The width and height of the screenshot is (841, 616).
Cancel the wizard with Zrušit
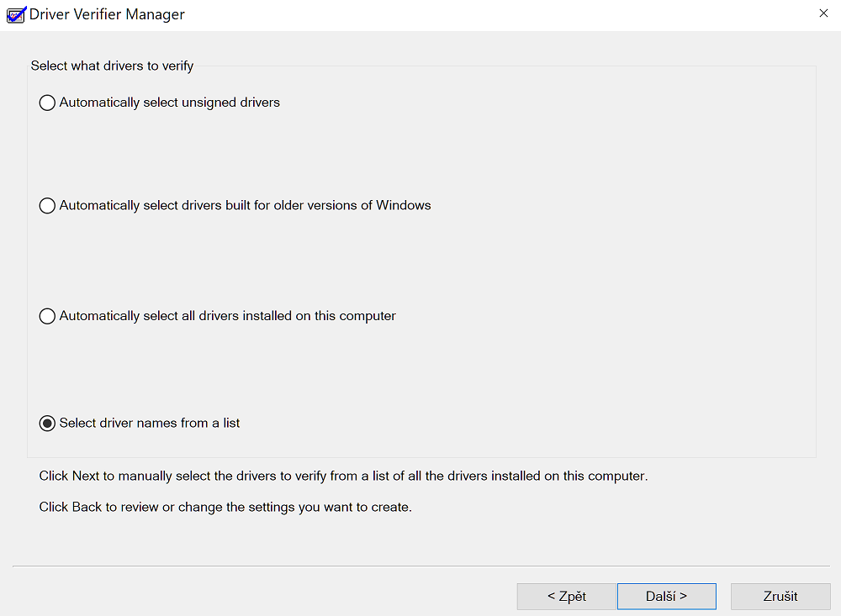tap(780, 597)
